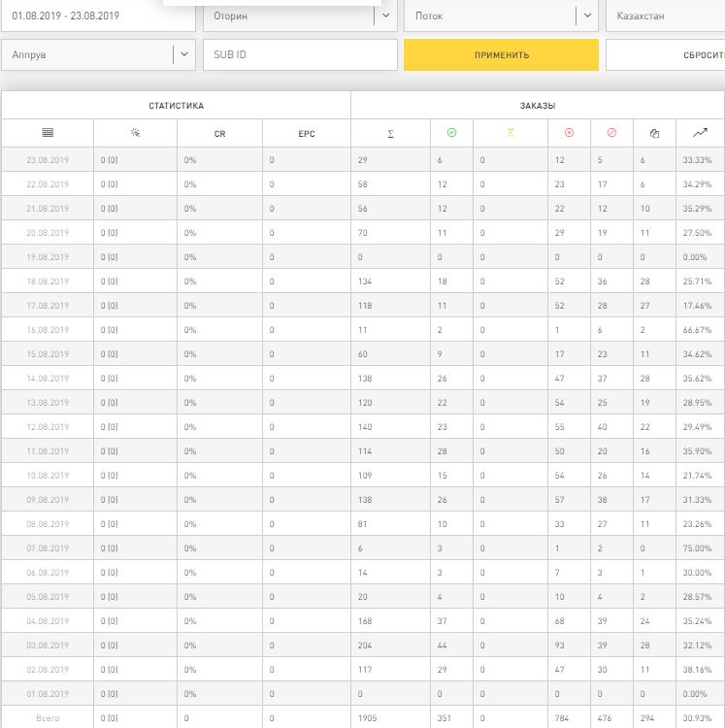725x728 pixels.
Task: Click the calendar grid icon column header
Action: [48, 133]
